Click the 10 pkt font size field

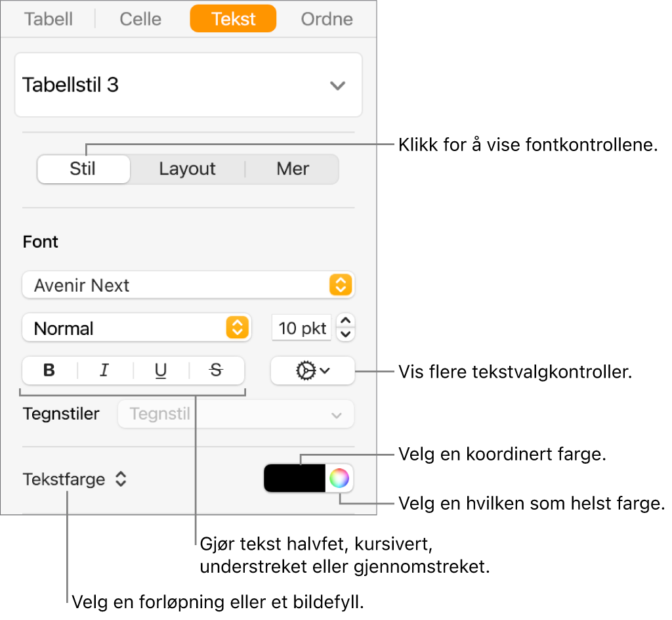pyautogui.click(x=302, y=328)
